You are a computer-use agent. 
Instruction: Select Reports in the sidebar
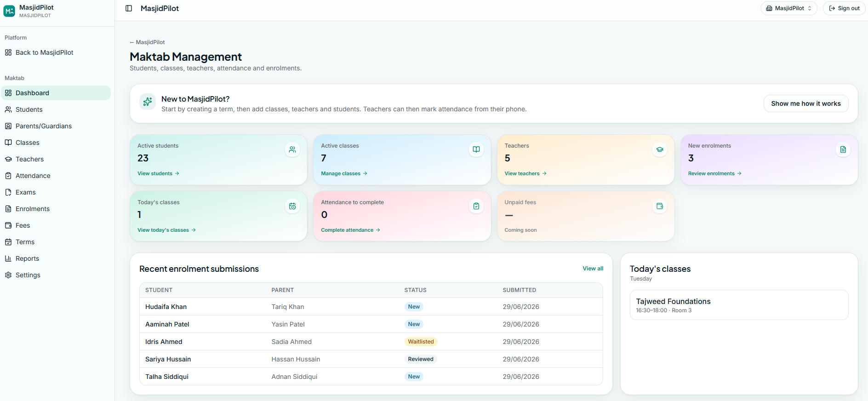(x=55, y=258)
